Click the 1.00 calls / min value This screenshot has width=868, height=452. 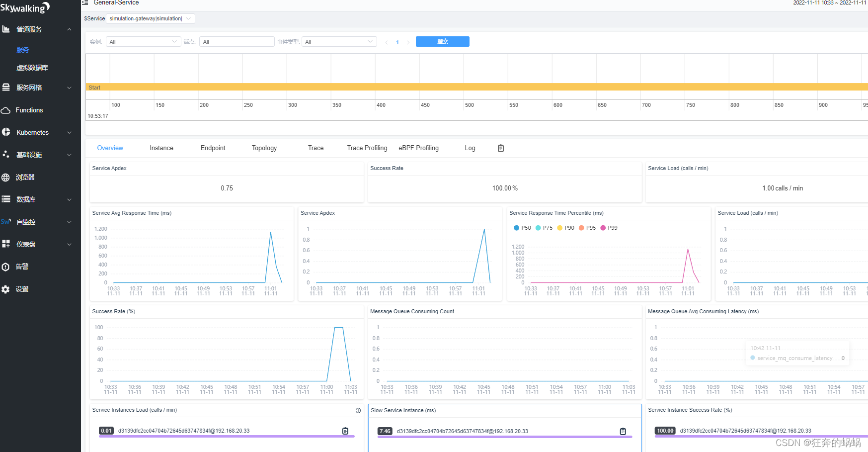(783, 188)
